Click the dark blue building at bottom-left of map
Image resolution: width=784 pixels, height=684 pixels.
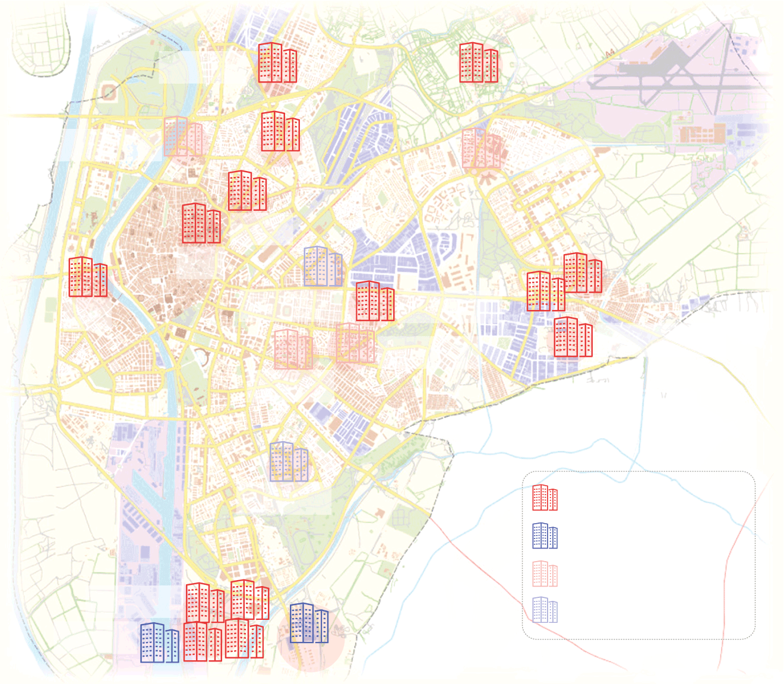159,642
